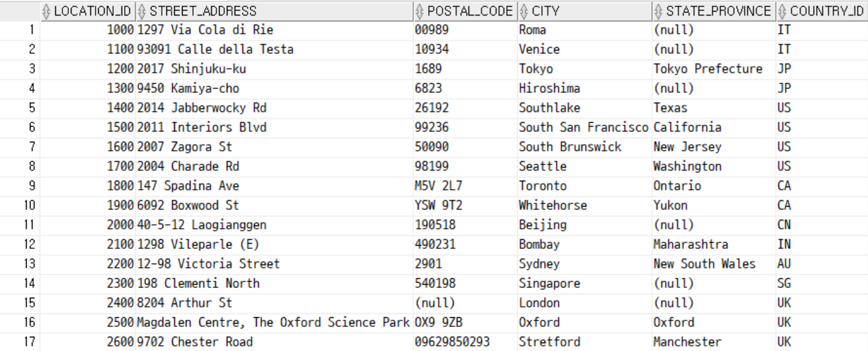Select city cell 'Southlake'
This screenshot has height=351, width=868.
pyautogui.click(x=585, y=108)
